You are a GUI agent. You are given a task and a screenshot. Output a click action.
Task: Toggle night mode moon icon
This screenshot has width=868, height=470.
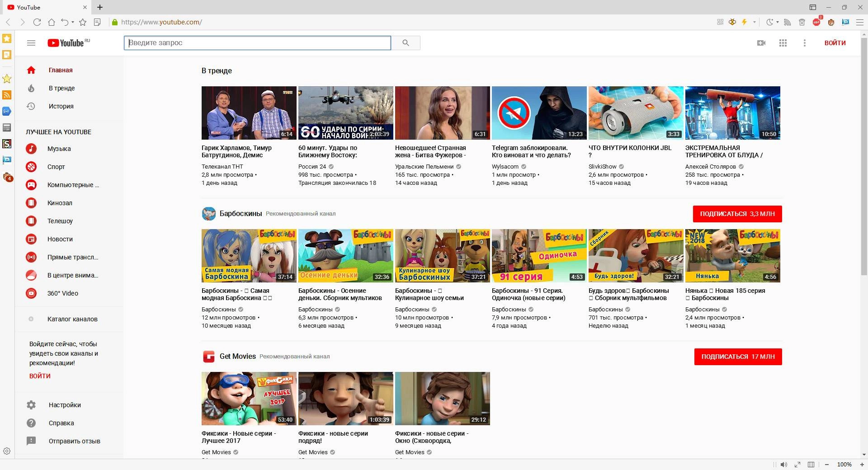pos(769,22)
